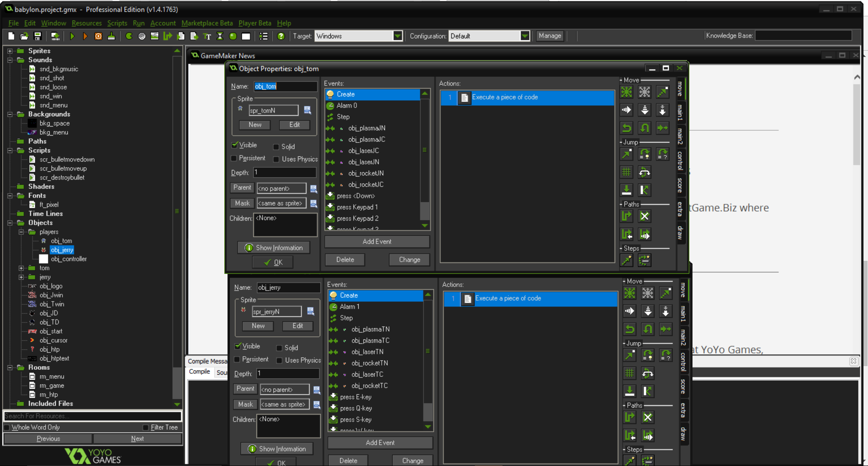868x466 pixels.
Task: Create a new object with the green ball icon
Action: coord(233,36)
